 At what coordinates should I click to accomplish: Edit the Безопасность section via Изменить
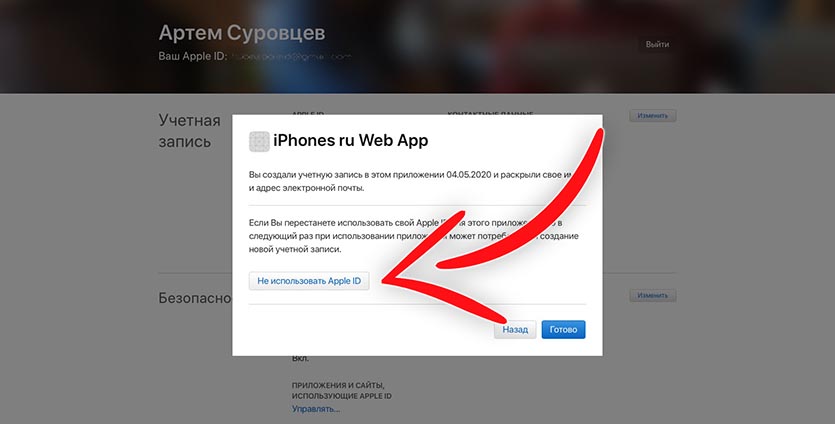(653, 296)
